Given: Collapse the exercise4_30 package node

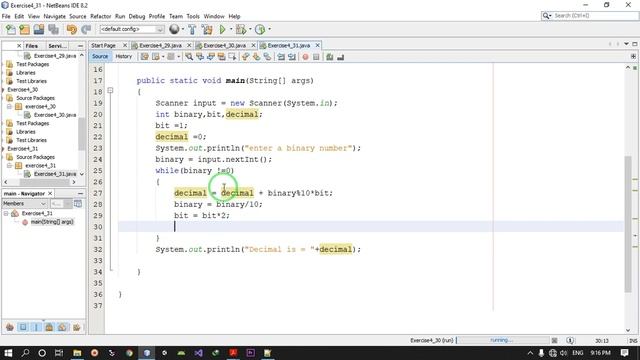Looking at the screenshot, I should click(x=9, y=107).
